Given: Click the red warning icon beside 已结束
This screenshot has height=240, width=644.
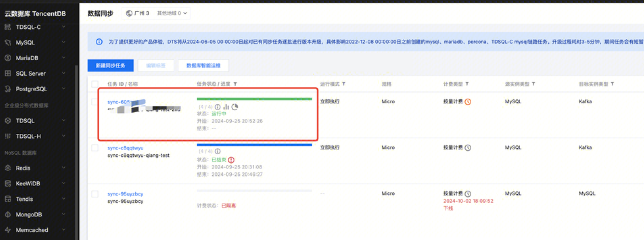Looking at the screenshot, I should [x=231, y=160].
